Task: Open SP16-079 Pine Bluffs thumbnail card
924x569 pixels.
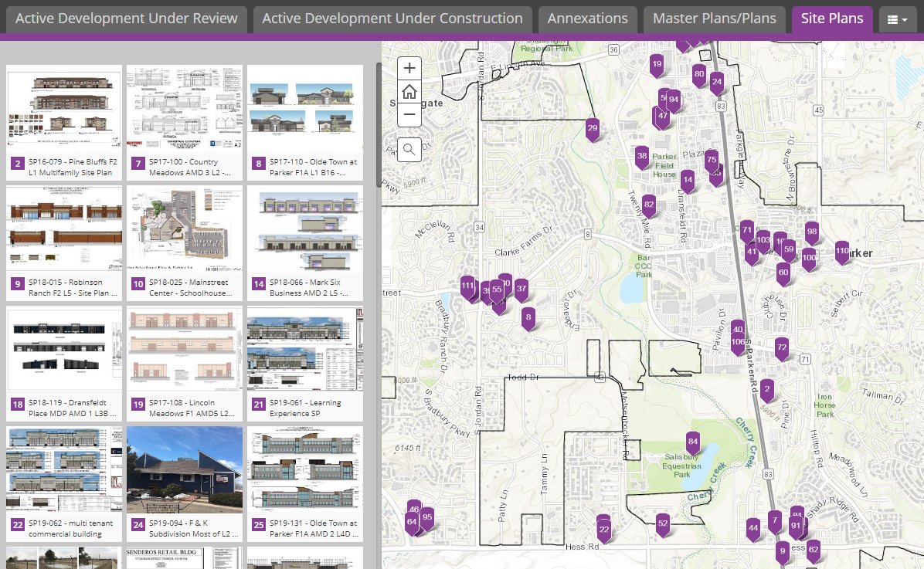Action: pos(64,123)
